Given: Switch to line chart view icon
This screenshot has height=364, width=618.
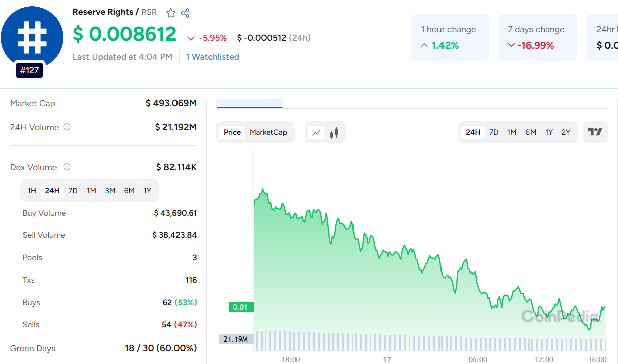Looking at the screenshot, I should [316, 133].
